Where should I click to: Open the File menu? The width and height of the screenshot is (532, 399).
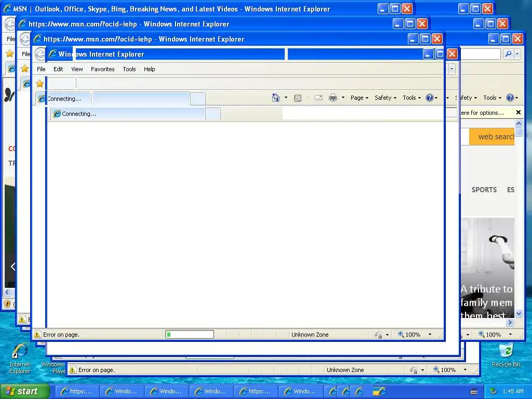coord(41,69)
